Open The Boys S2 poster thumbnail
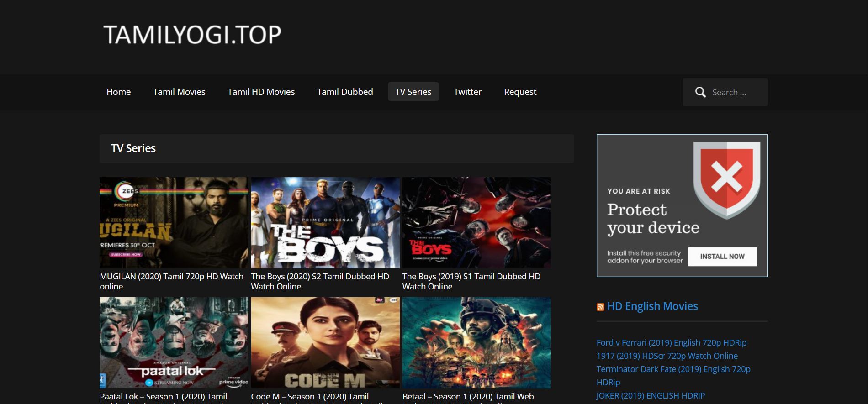This screenshot has width=868, height=404. coord(325,223)
